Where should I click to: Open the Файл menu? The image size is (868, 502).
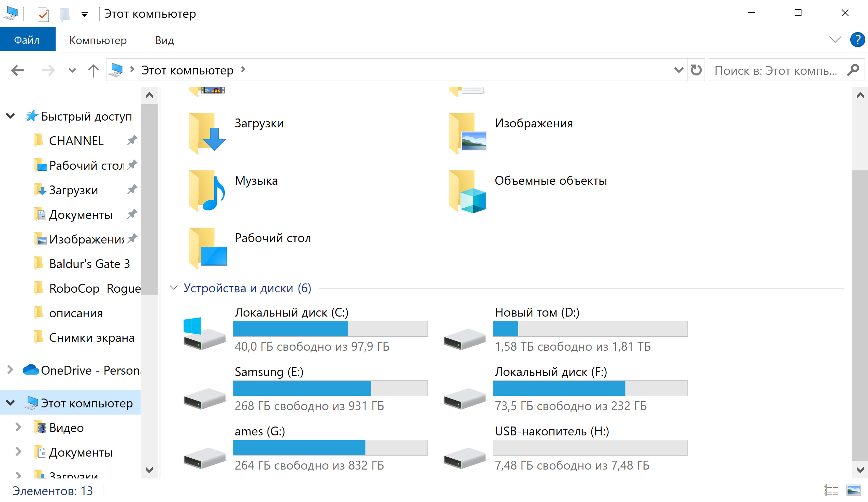[x=26, y=40]
